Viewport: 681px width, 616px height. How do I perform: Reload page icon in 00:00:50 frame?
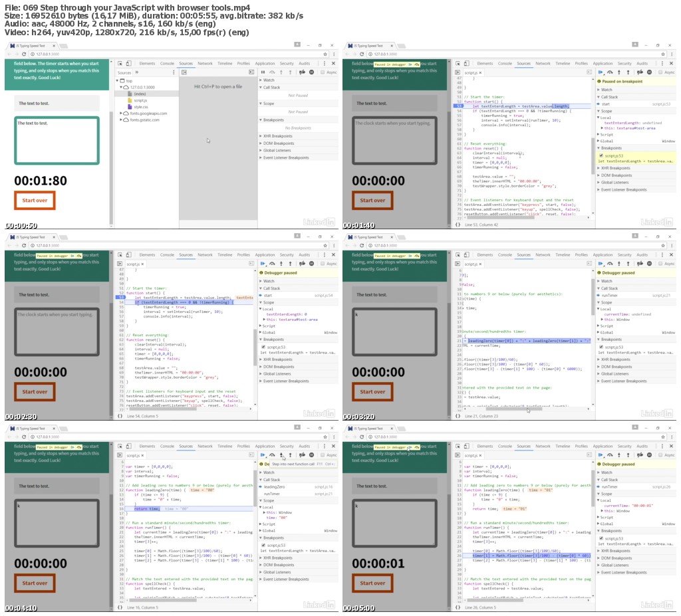[24, 54]
